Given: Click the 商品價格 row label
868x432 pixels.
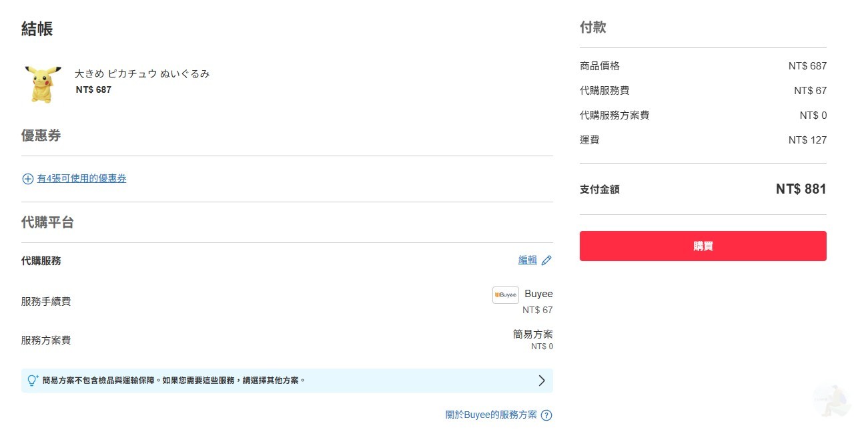Looking at the screenshot, I should [600, 65].
